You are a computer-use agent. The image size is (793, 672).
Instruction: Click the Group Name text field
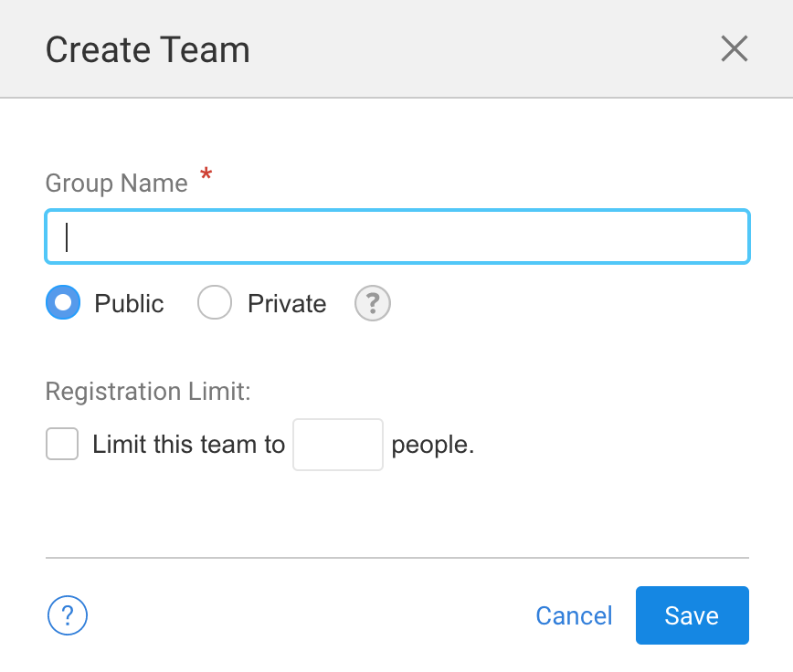[x=396, y=237]
